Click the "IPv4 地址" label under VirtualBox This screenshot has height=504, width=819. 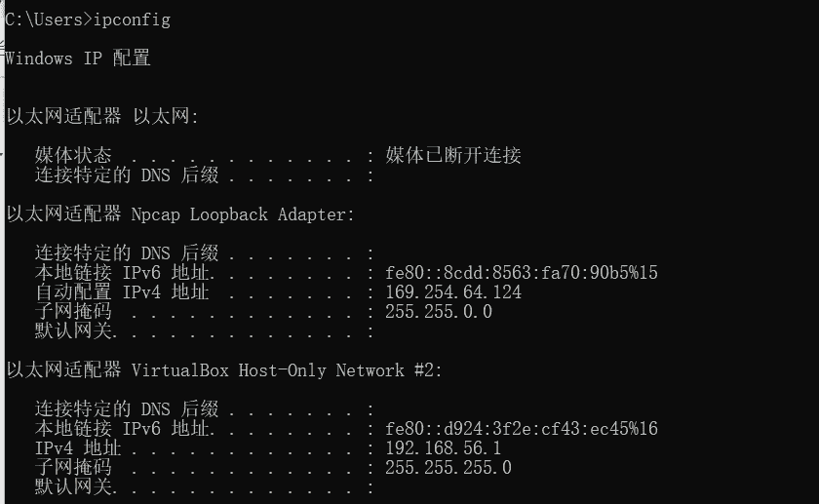coord(78,448)
